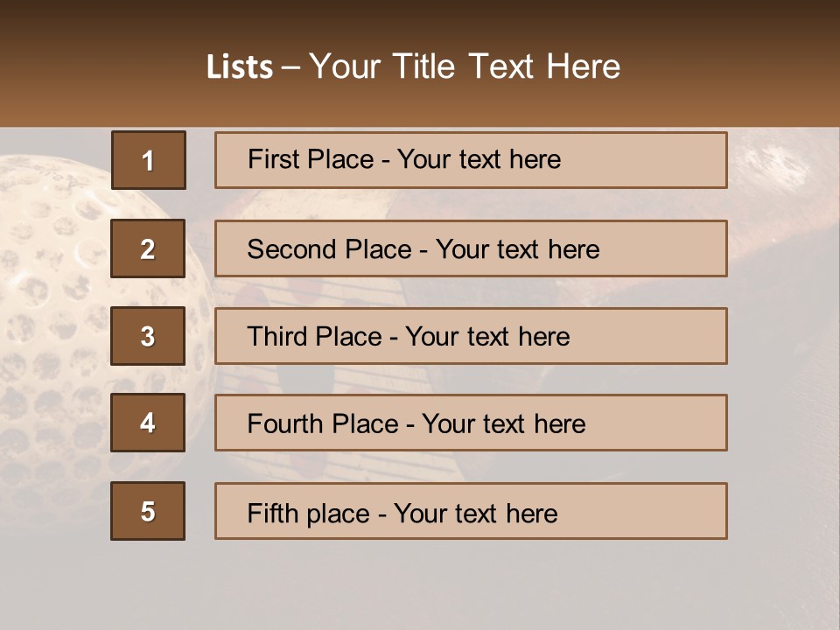The height and width of the screenshot is (630, 840).
Task: Click 'Second Place' words in second bar
Action: 329,249
